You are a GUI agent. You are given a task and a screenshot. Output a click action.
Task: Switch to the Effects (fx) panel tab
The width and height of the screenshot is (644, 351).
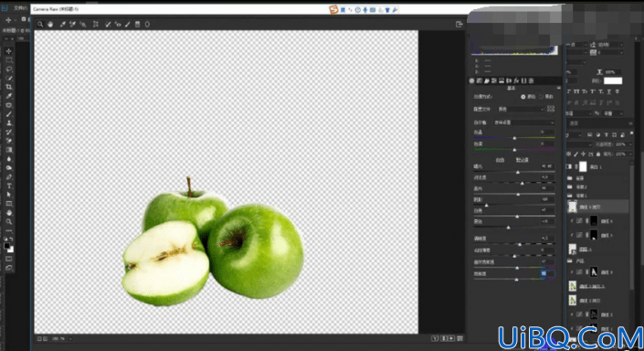(x=516, y=81)
